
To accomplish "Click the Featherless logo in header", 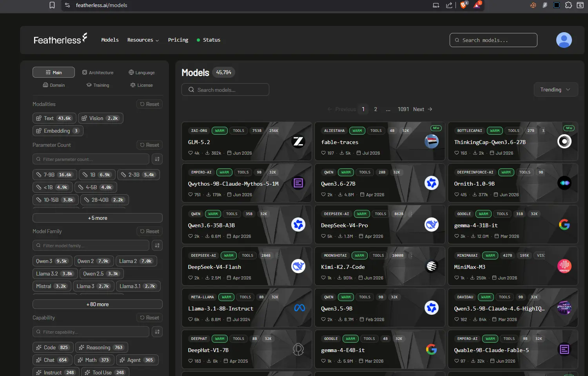I will point(60,39).
